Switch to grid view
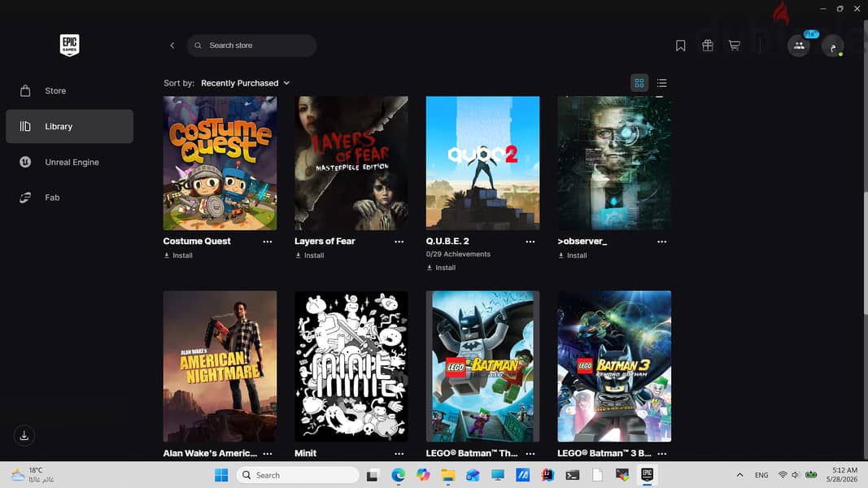The image size is (868, 488). point(639,83)
